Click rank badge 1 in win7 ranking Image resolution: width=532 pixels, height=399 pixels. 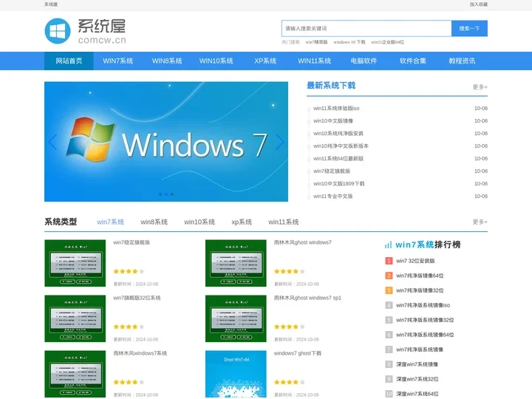(389, 261)
